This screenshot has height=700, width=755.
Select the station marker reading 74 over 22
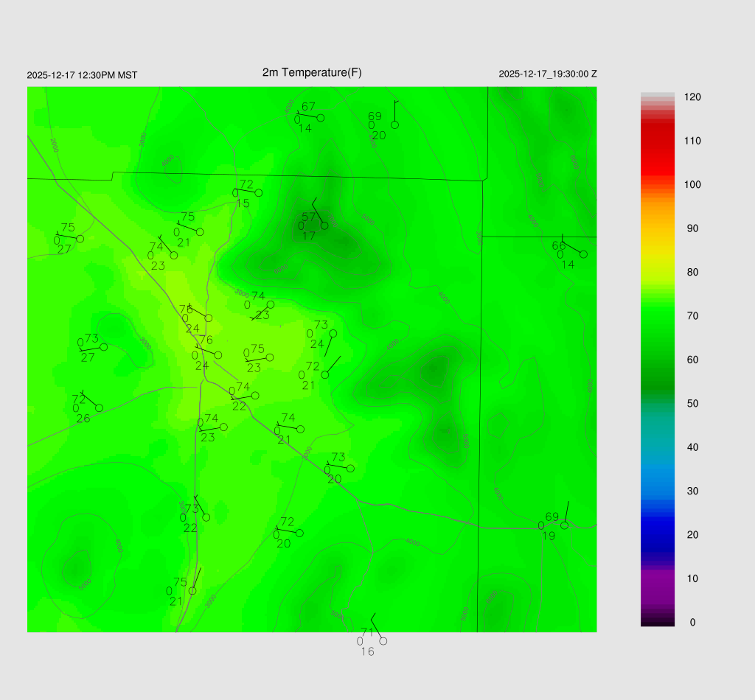pos(255,396)
